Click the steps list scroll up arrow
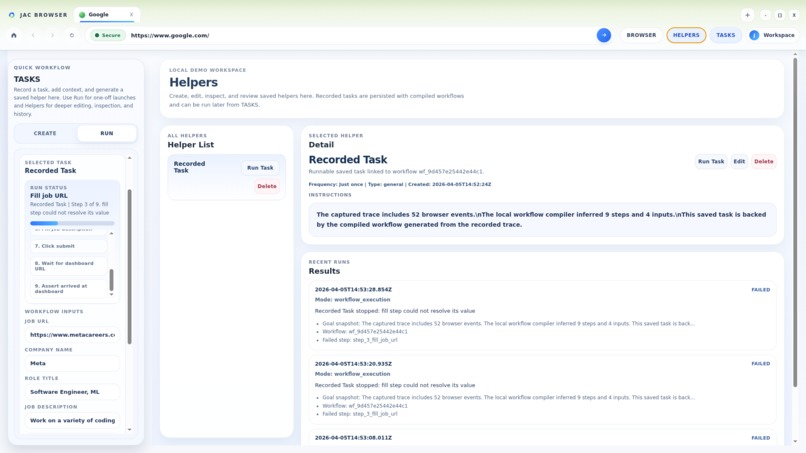Viewport: 806px width, 453px height. pyautogui.click(x=112, y=233)
